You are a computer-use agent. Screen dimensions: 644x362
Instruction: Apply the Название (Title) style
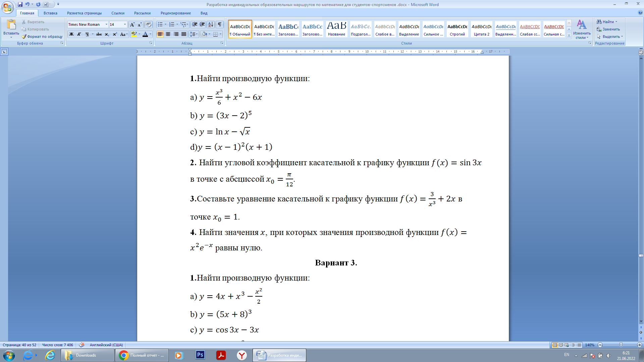click(336, 29)
